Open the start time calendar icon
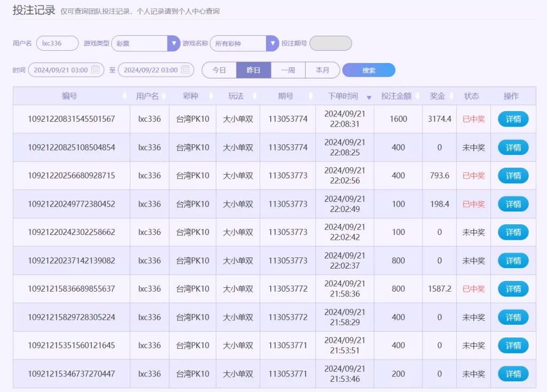Viewport: 547px width, 392px height. click(95, 69)
